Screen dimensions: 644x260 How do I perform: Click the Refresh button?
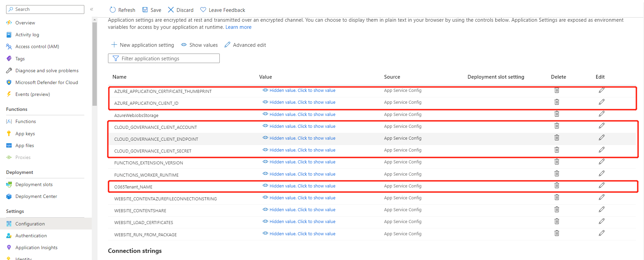point(122,10)
